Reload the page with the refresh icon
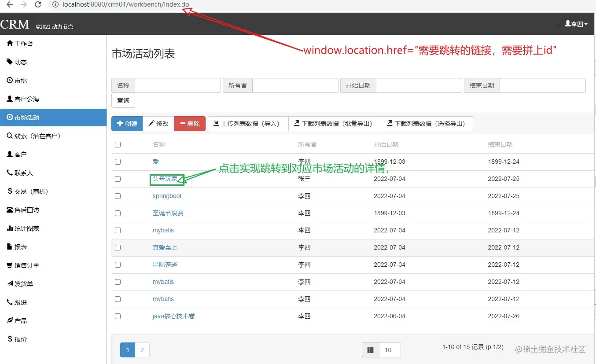 pos(38,5)
